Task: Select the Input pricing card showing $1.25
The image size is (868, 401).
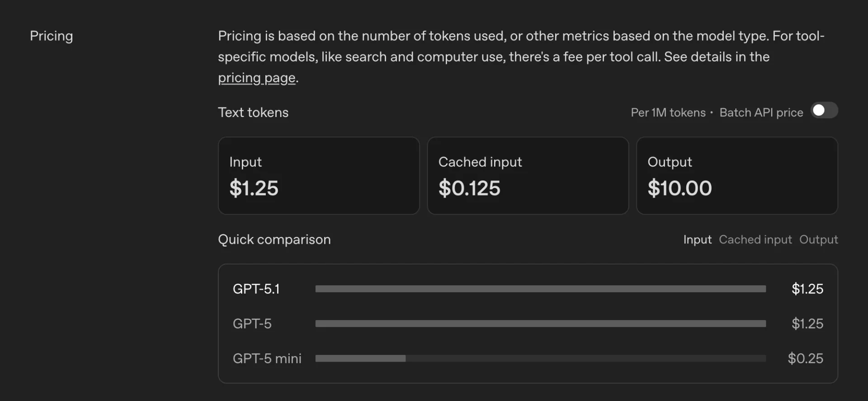Action: coord(318,176)
